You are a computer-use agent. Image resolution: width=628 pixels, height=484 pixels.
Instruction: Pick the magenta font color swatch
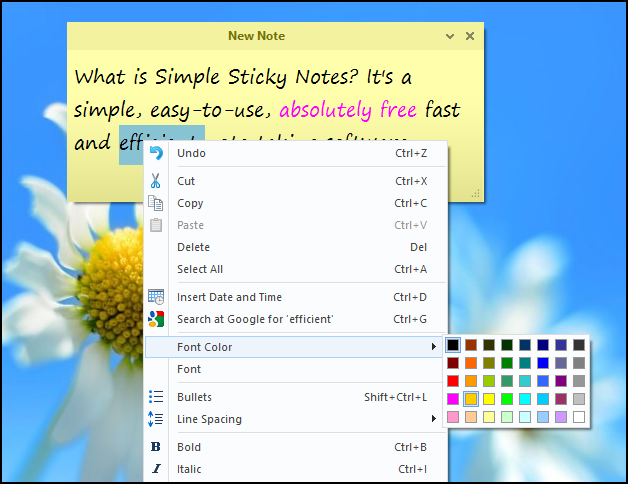pos(453,399)
